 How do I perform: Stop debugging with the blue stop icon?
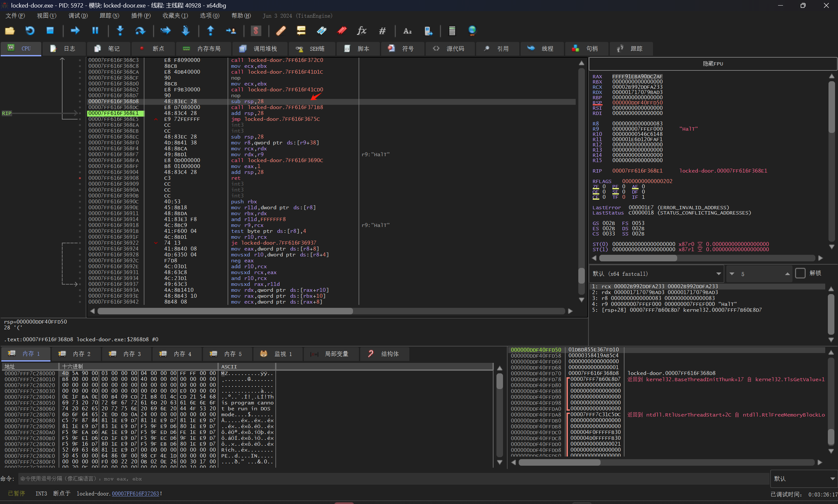point(50,31)
